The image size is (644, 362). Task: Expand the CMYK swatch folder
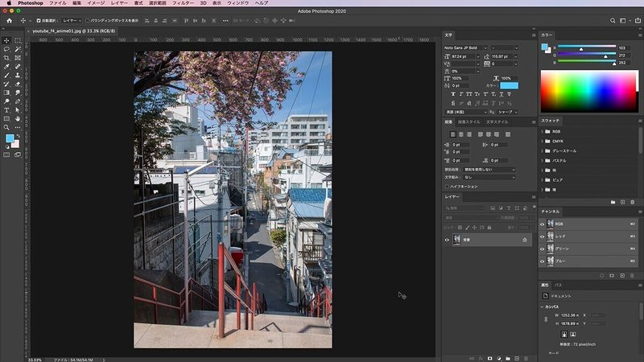(542, 142)
